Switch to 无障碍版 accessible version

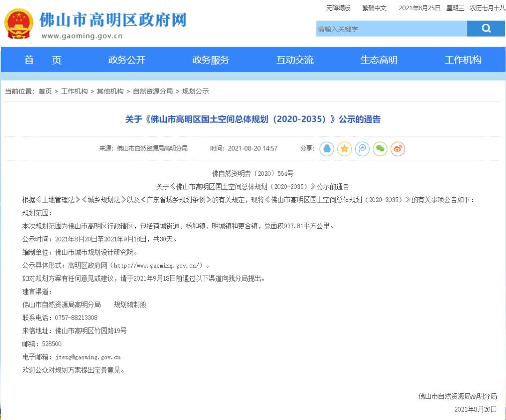click(338, 8)
